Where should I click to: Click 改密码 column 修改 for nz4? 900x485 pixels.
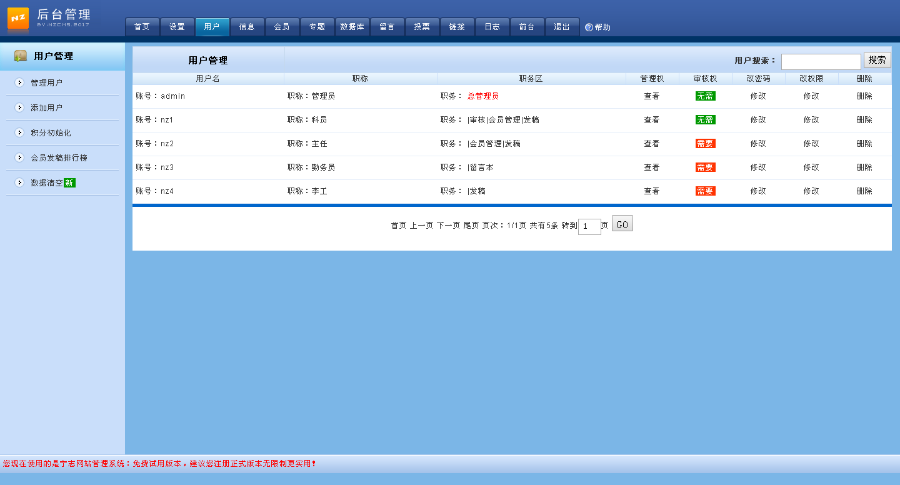pos(758,191)
